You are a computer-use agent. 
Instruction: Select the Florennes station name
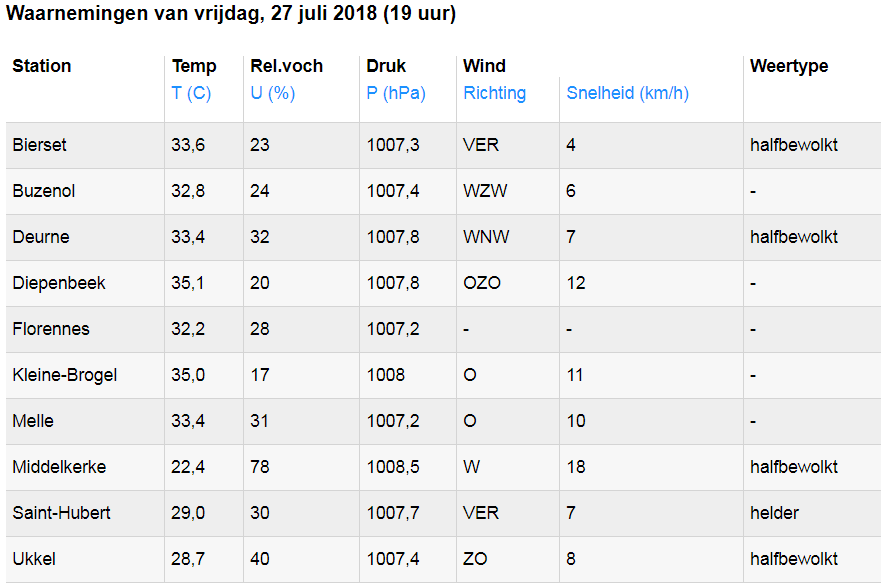click(x=51, y=329)
